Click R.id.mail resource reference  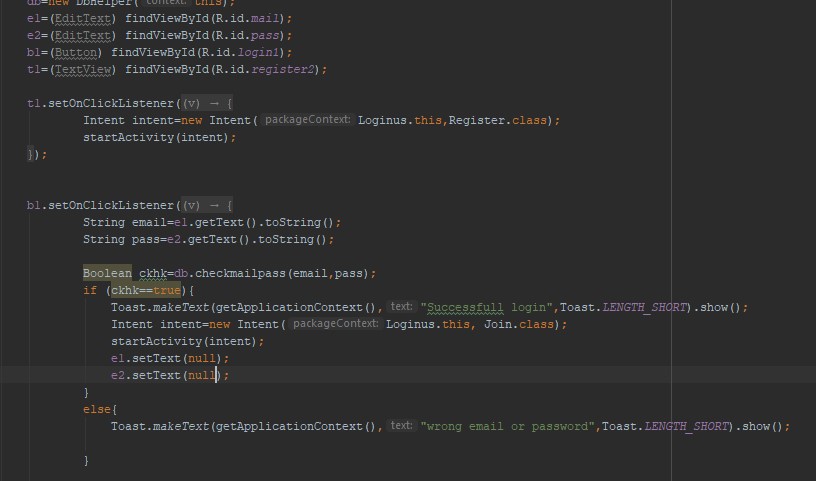[x=256, y=18]
